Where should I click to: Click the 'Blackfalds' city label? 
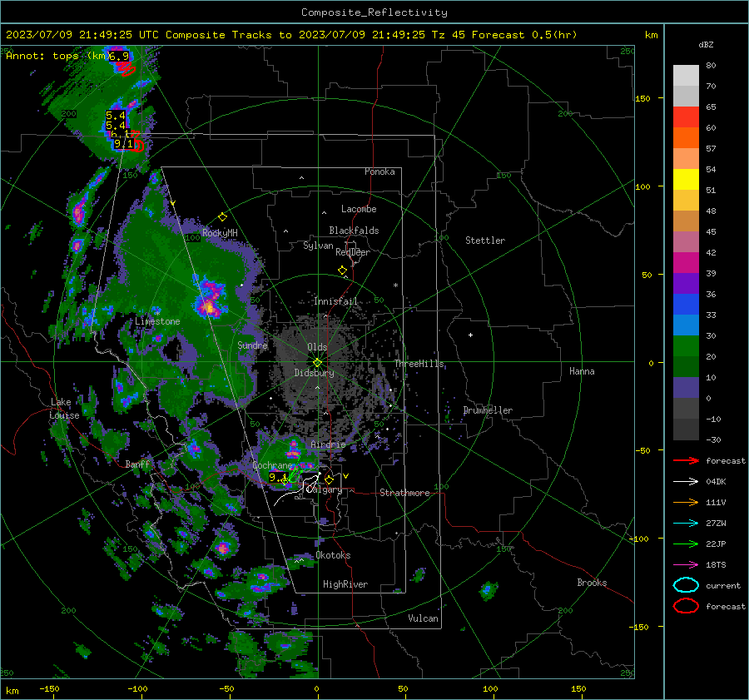[x=354, y=231]
